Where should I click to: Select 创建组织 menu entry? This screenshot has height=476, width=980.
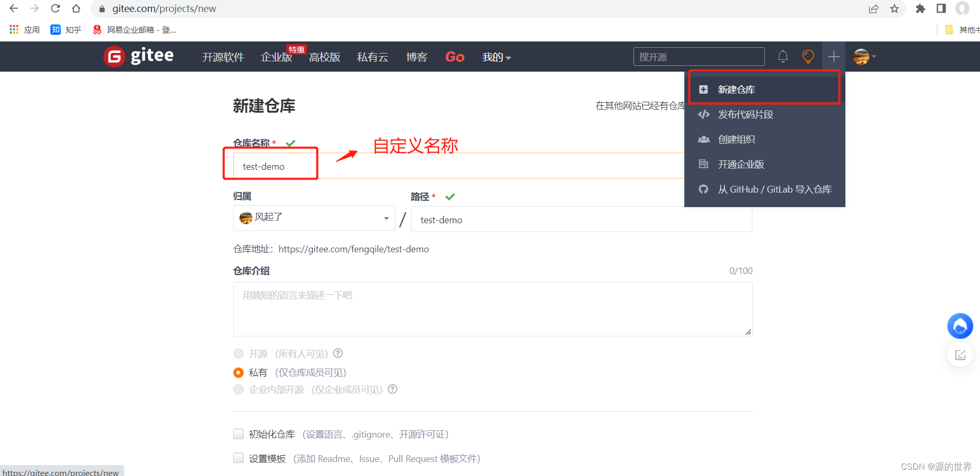764,139
